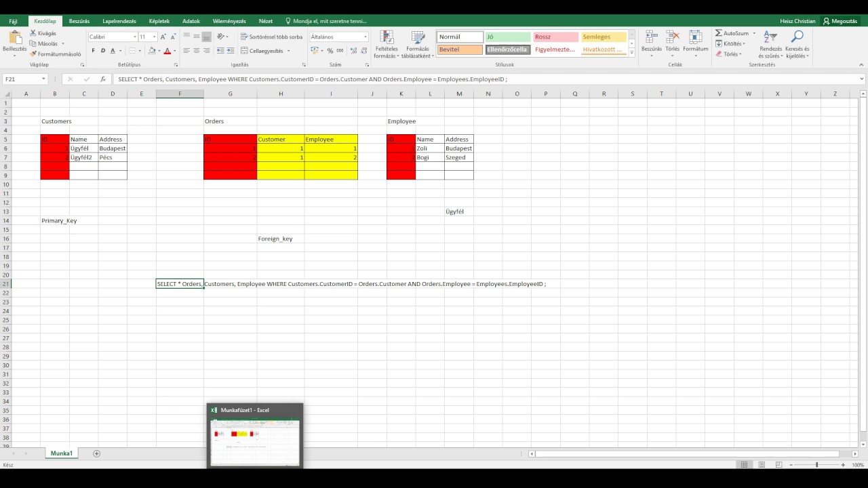Click the Kivágás cut scissors icon
Image resolution: width=868 pixels, height=488 pixels.
[x=33, y=33]
